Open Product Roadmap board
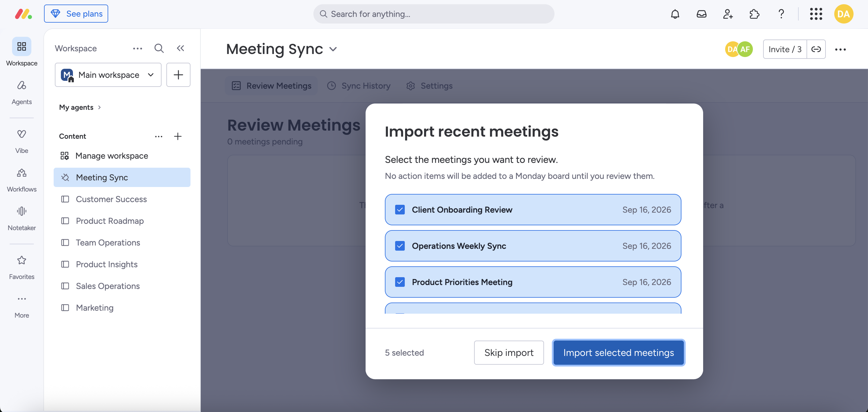 (122, 221)
